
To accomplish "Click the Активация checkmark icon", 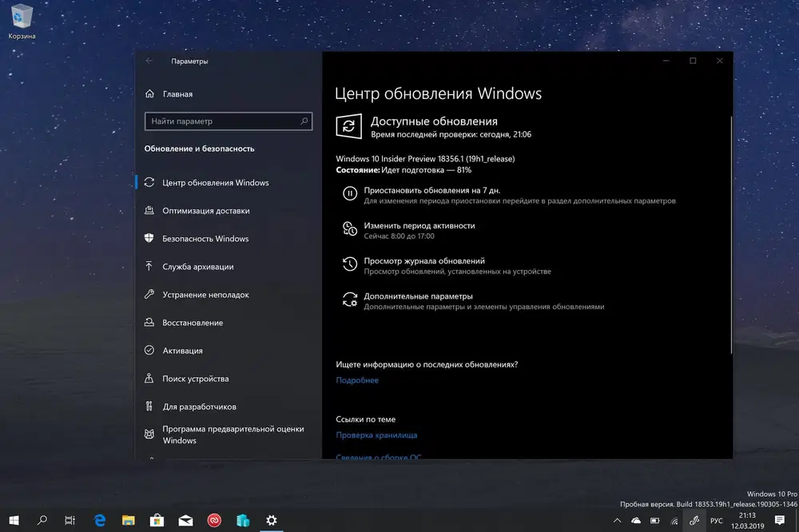I will [x=149, y=350].
